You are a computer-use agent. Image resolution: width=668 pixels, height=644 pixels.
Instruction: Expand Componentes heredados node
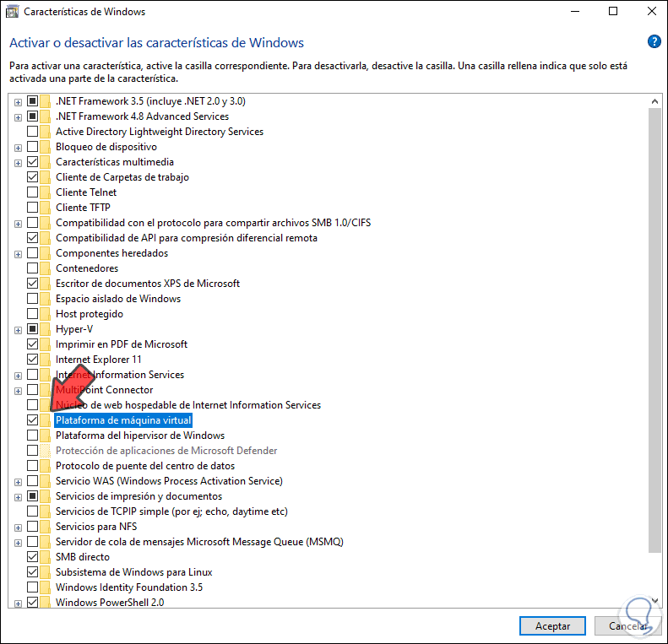[x=18, y=254]
